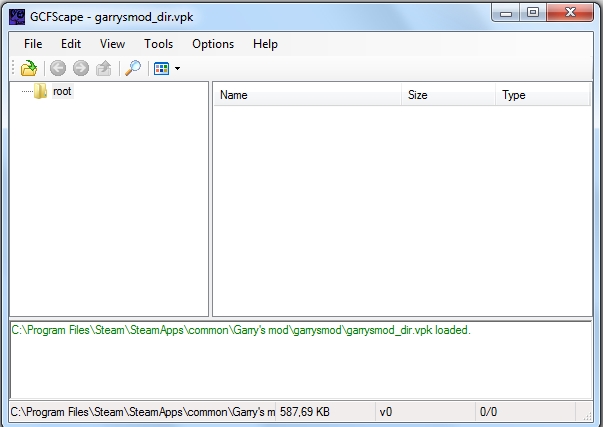Click the Forward navigation arrow icon
603x427 pixels.
[81, 68]
